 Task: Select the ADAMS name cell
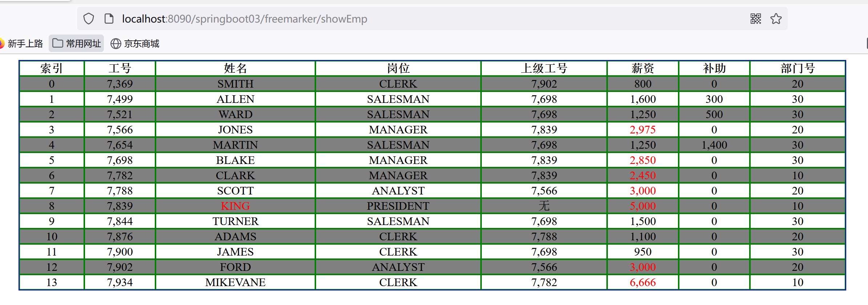point(235,236)
